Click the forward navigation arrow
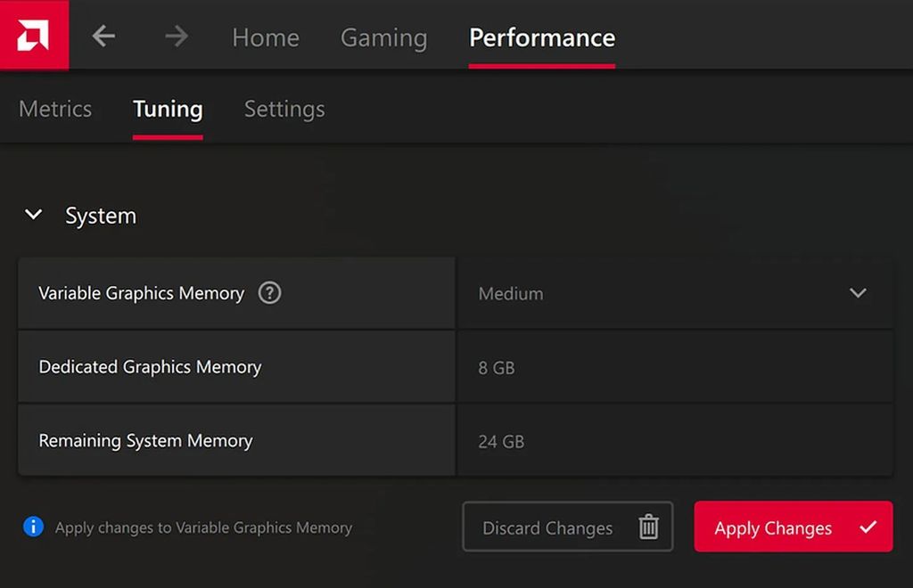913x588 pixels. click(177, 37)
